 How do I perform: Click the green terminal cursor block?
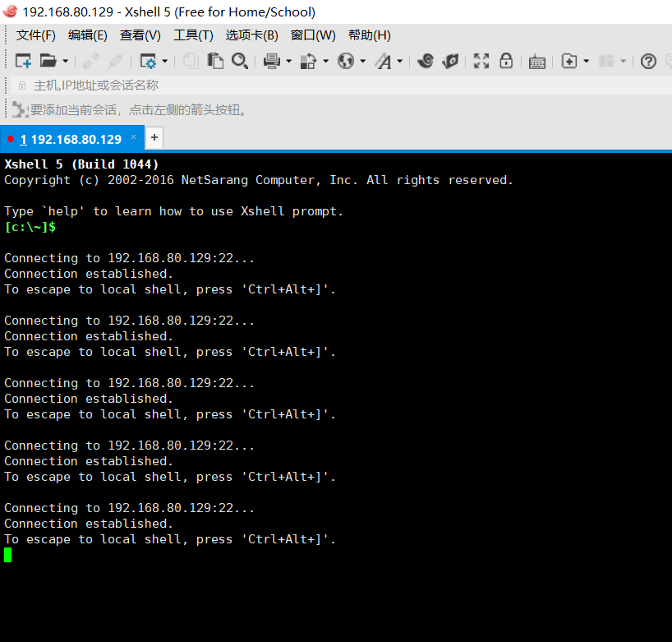7,555
